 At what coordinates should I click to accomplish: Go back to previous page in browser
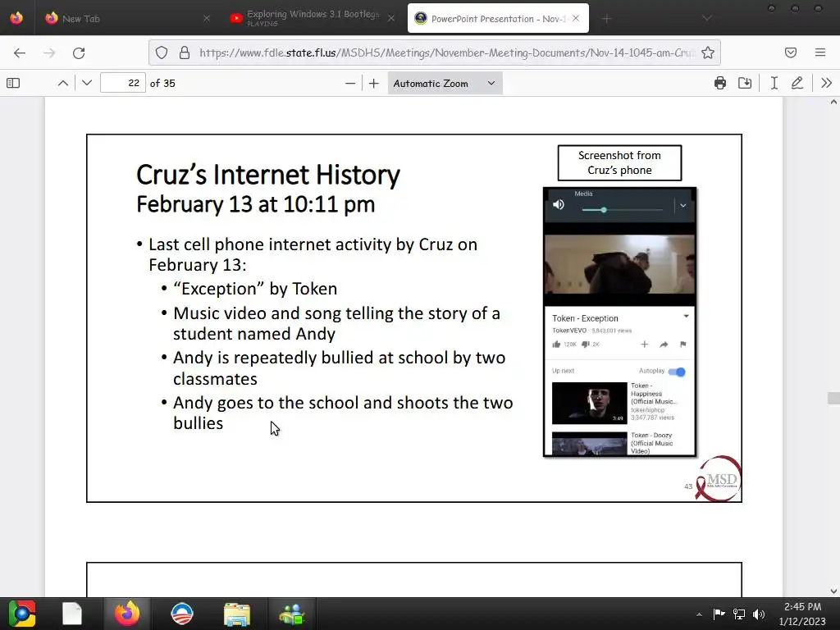pos(20,52)
